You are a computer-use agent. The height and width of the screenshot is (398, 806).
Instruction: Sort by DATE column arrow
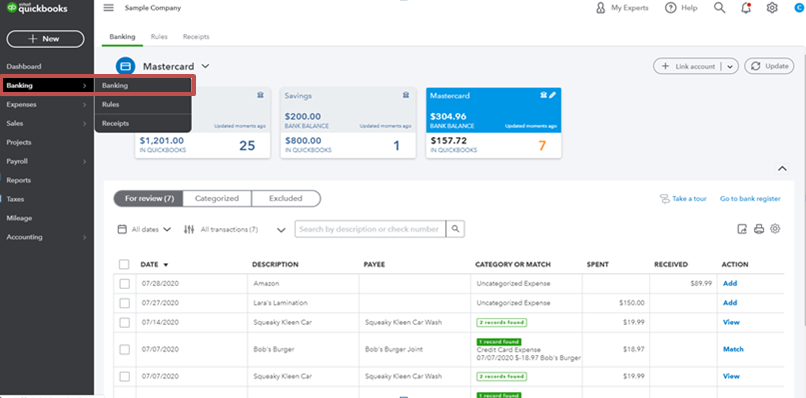tap(166, 265)
